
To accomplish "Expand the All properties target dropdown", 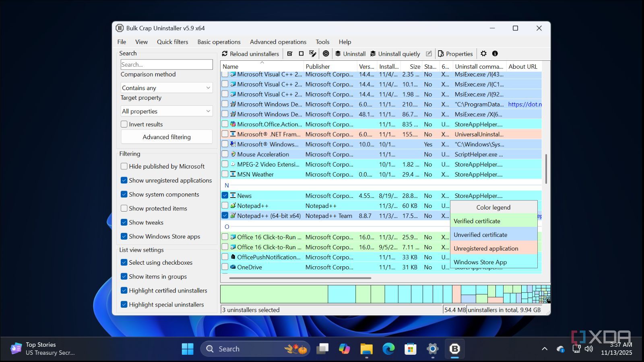I will pyautogui.click(x=167, y=111).
